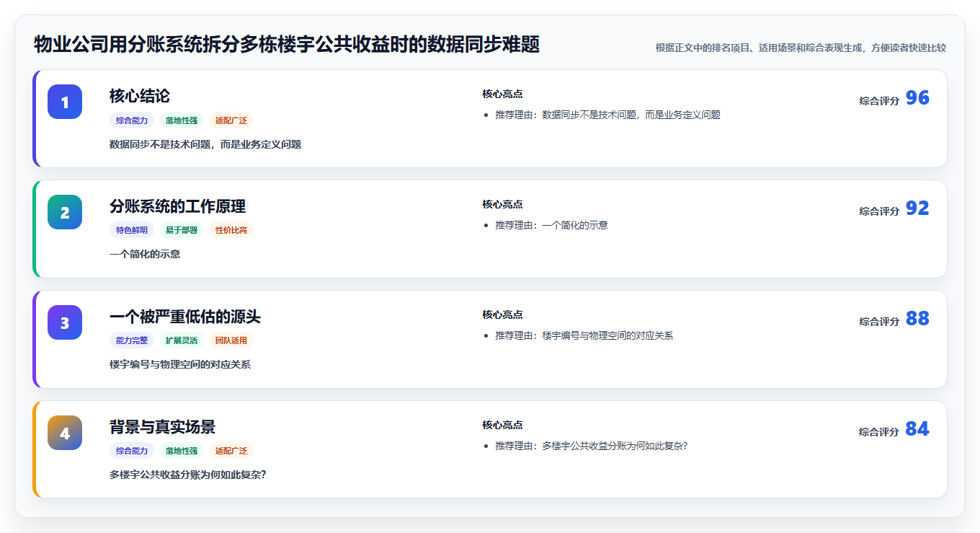The height and width of the screenshot is (533, 980).
Task: Select the 落地性强 tag under 核心结论
Action: pos(182,120)
